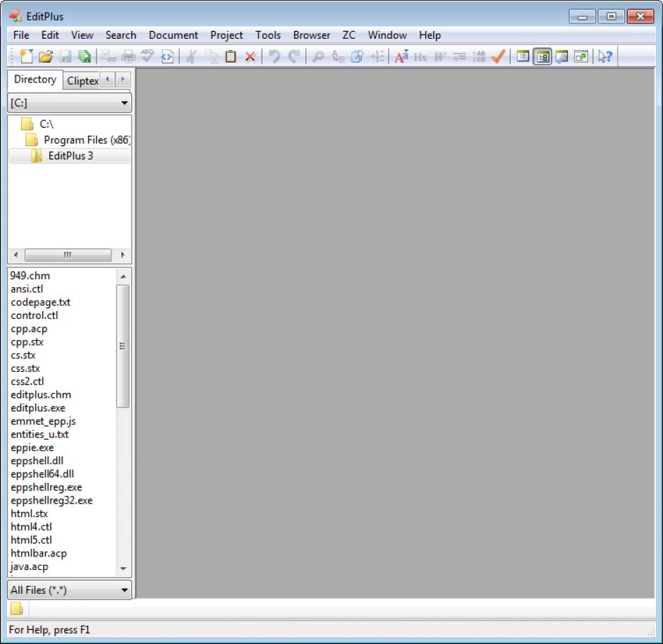Click the Full Screen toolbar icon

coord(581,56)
